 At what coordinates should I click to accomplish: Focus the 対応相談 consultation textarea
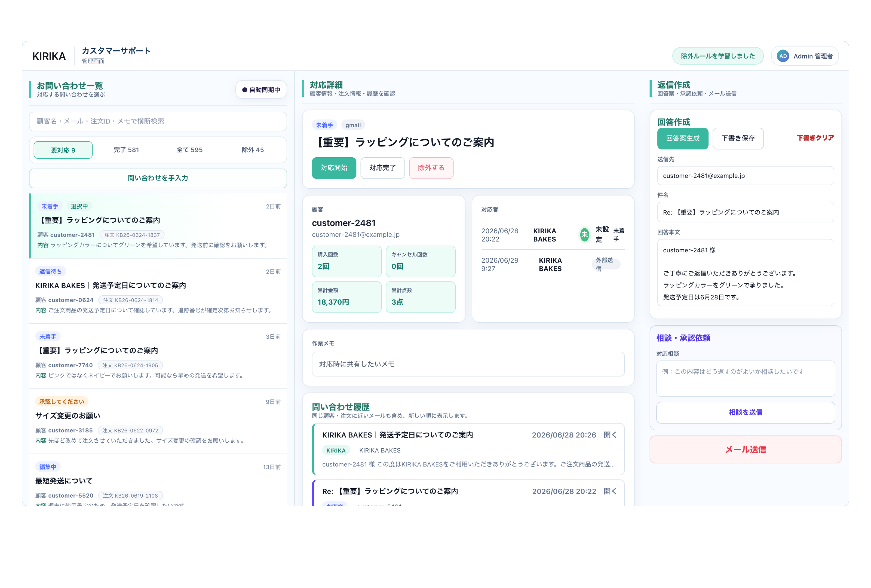(x=746, y=379)
